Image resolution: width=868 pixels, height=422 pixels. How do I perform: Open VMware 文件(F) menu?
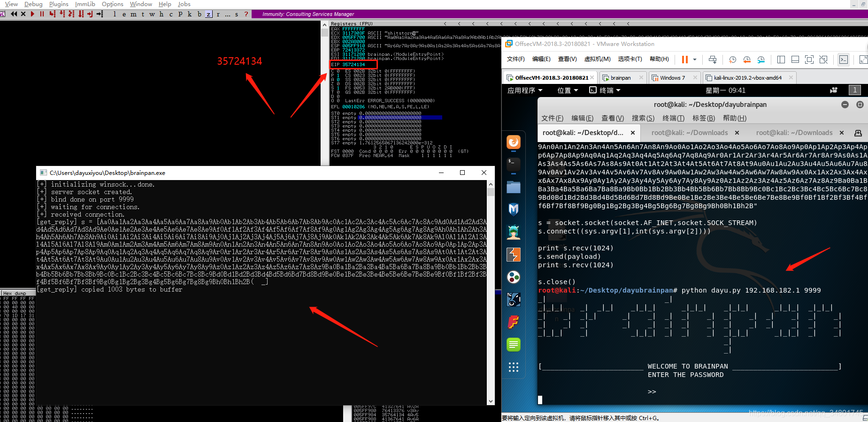click(515, 59)
